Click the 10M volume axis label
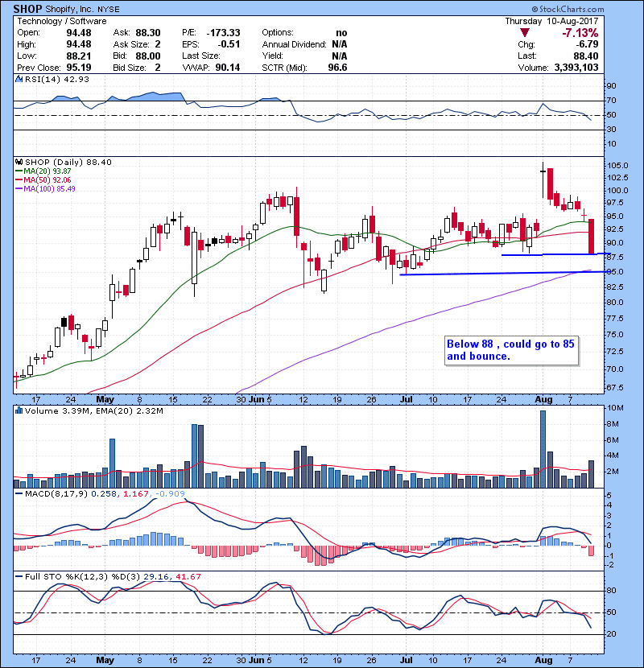This screenshot has width=644, height=668. (x=616, y=408)
